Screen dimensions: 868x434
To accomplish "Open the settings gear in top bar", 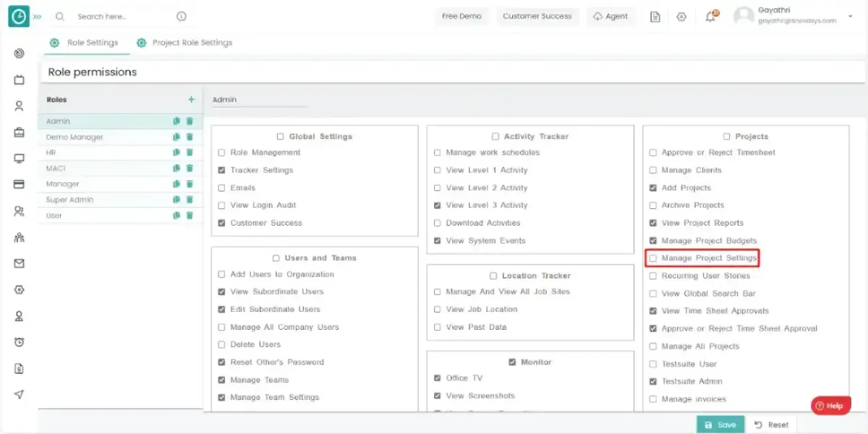I will point(681,17).
